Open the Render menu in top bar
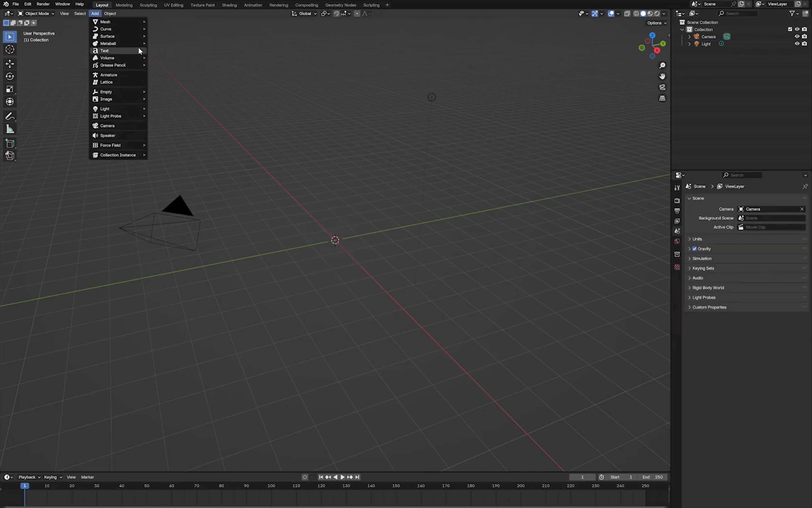This screenshot has width=812, height=508. (x=43, y=4)
